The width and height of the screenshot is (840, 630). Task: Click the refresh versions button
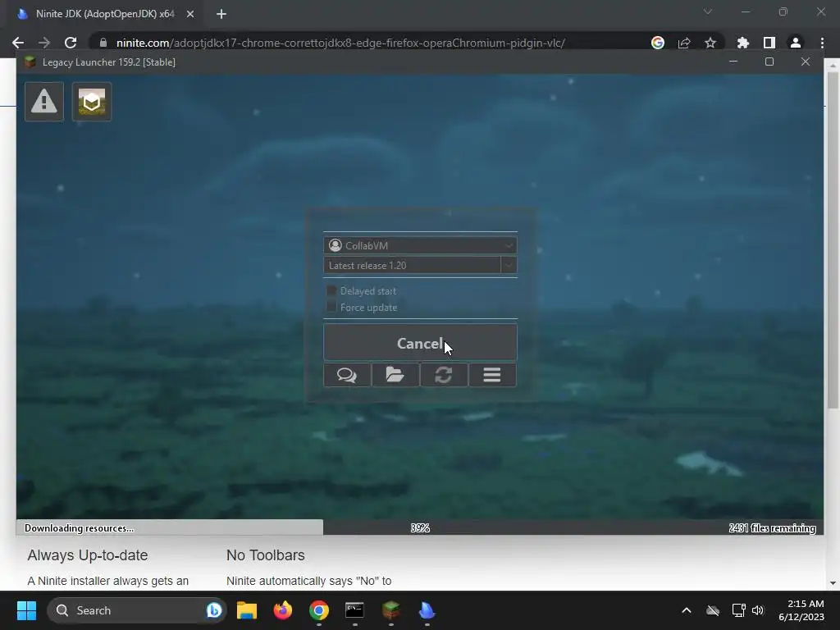tap(444, 375)
